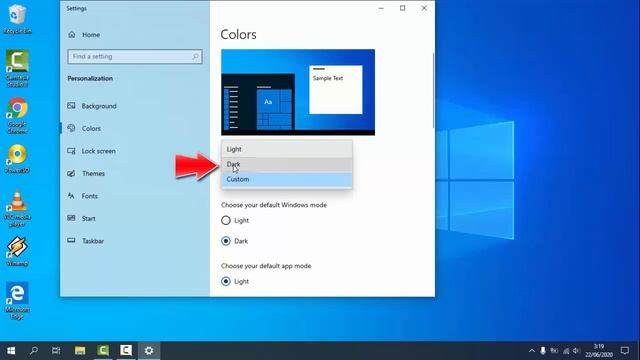Screen dimensions: 640x360
Task: Click the Home icon in Settings sidebar
Action: (72, 35)
